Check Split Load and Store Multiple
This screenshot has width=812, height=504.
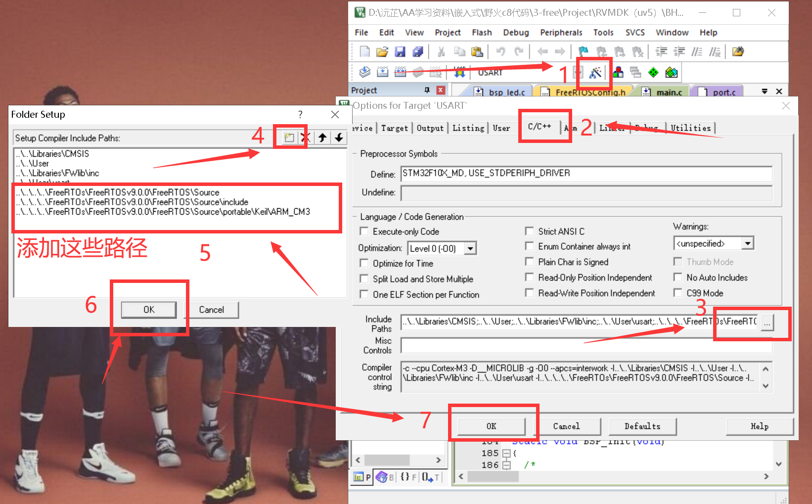click(364, 278)
